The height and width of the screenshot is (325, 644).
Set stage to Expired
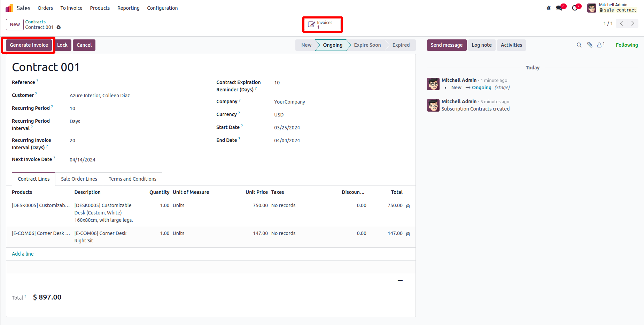[x=401, y=45]
